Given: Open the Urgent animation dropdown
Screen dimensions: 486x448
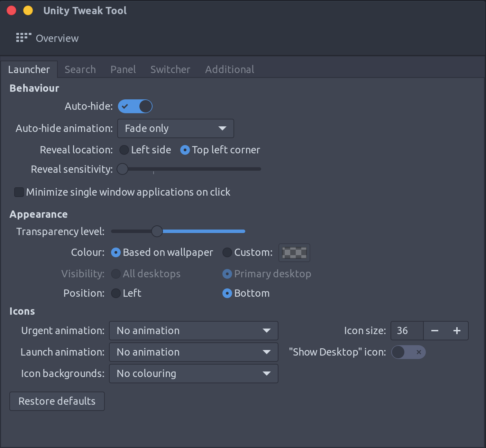Looking at the screenshot, I should click(194, 331).
